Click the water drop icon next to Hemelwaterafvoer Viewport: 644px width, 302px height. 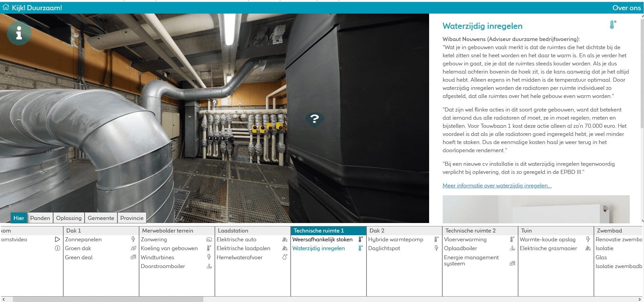[285, 257]
